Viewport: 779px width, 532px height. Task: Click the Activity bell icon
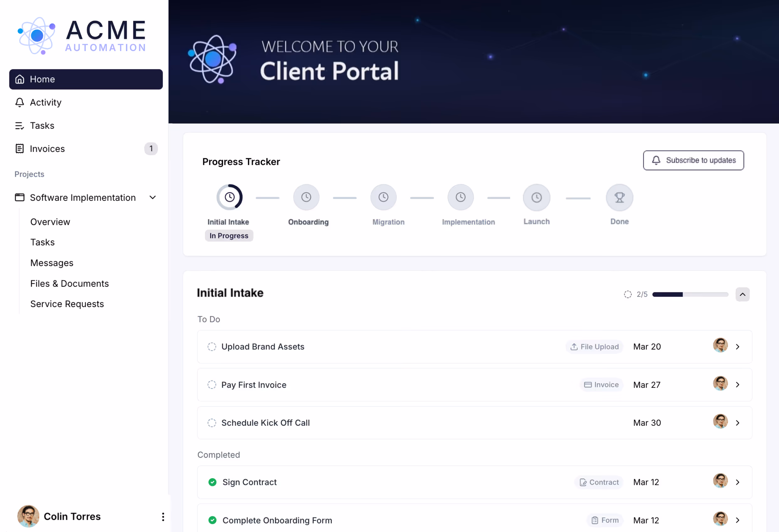pyautogui.click(x=20, y=102)
